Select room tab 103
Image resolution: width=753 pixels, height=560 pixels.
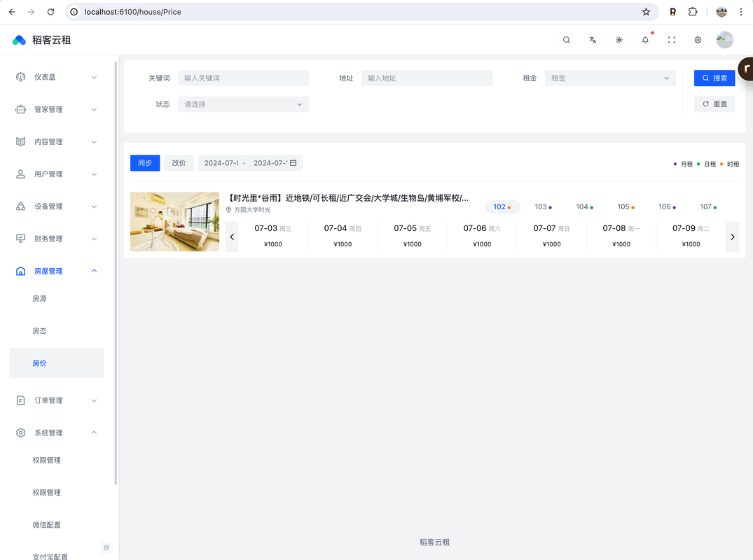tap(544, 206)
